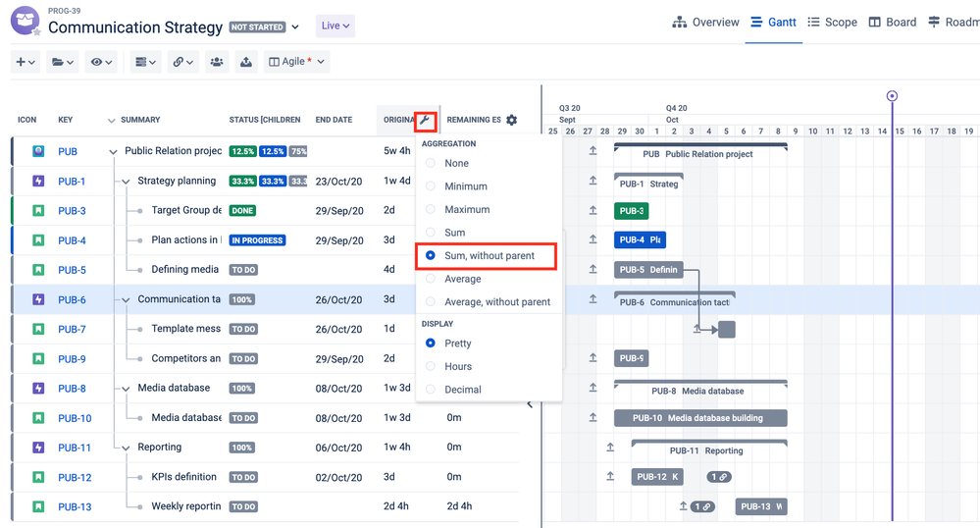Click the today marker on timeline
The image size is (980, 528).
click(x=892, y=96)
